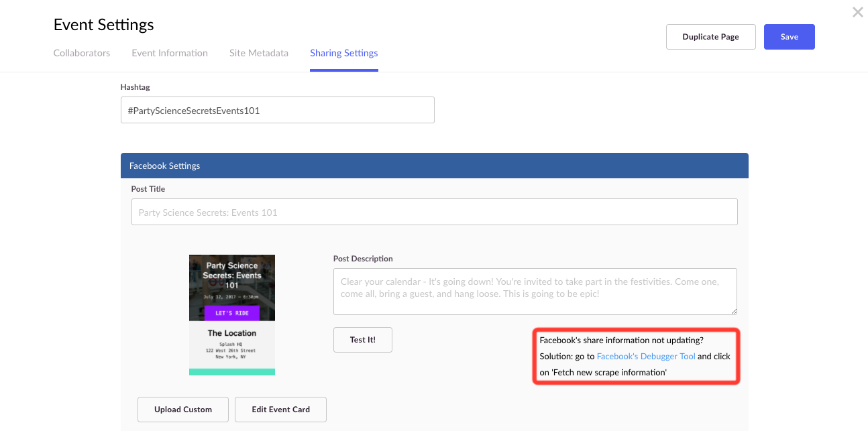Click the Facebook Settings header bar
This screenshot has width=868, height=431.
pyautogui.click(x=435, y=166)
